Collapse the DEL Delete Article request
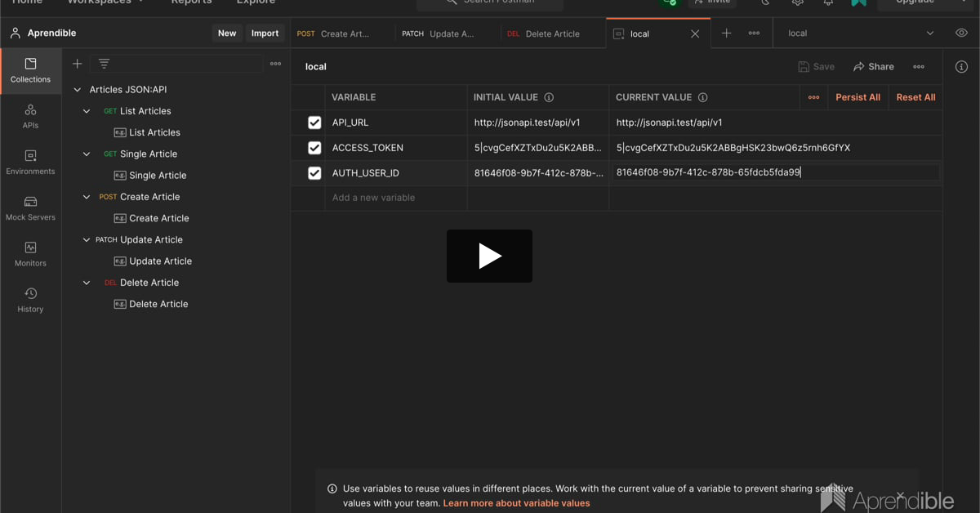The height and width of the screenshot is (513, 980). [x=87, y=283]
